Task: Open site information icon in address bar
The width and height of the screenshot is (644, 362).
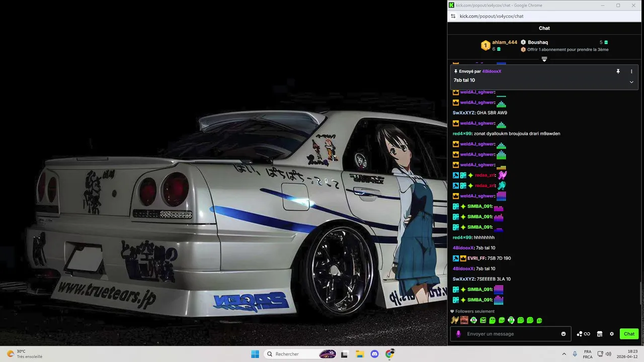Action: (x=453, y=16)
